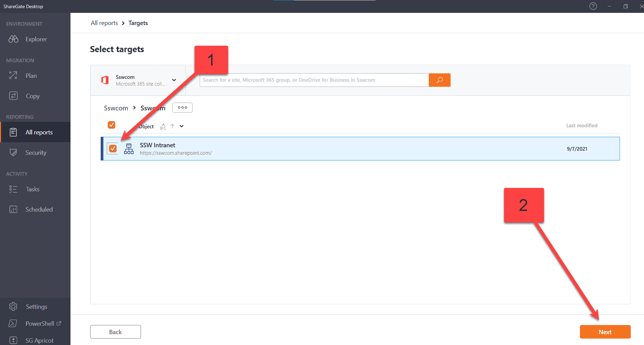644x345 pixels.
Task: Click the orange search magnifier button
Action: click(439, 80)
